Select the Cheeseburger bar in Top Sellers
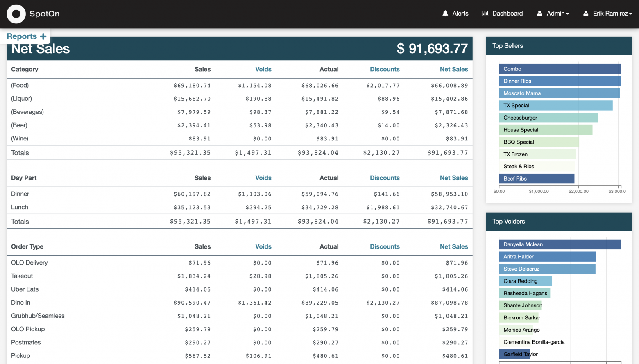 point(548,118)
